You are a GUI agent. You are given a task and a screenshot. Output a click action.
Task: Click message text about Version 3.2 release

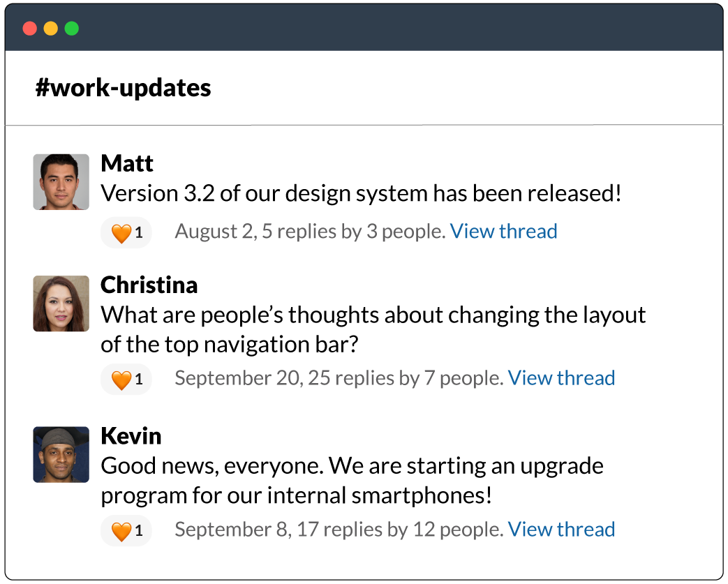tap(361, 193)
